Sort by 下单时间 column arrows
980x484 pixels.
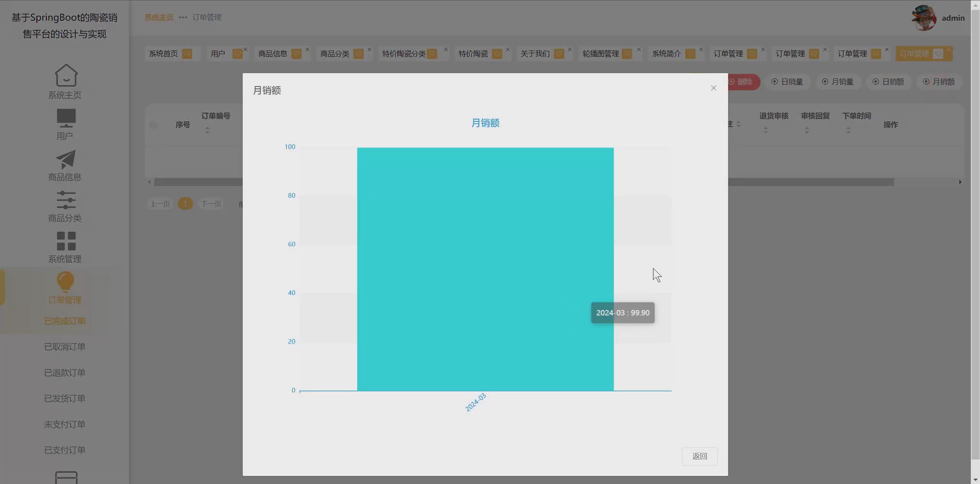[848, 130]
